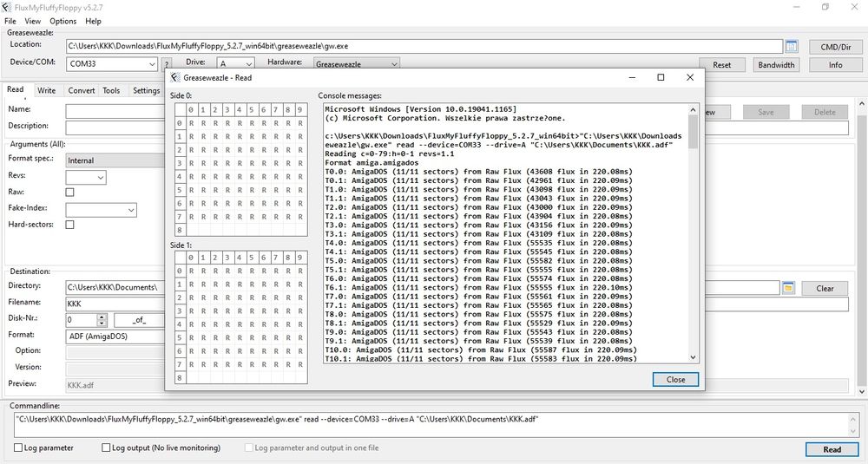This screenshot has width=868, height=464.
Task: Click the FluxMyFluffyFloppy title bar app icon
Action: 7,7
